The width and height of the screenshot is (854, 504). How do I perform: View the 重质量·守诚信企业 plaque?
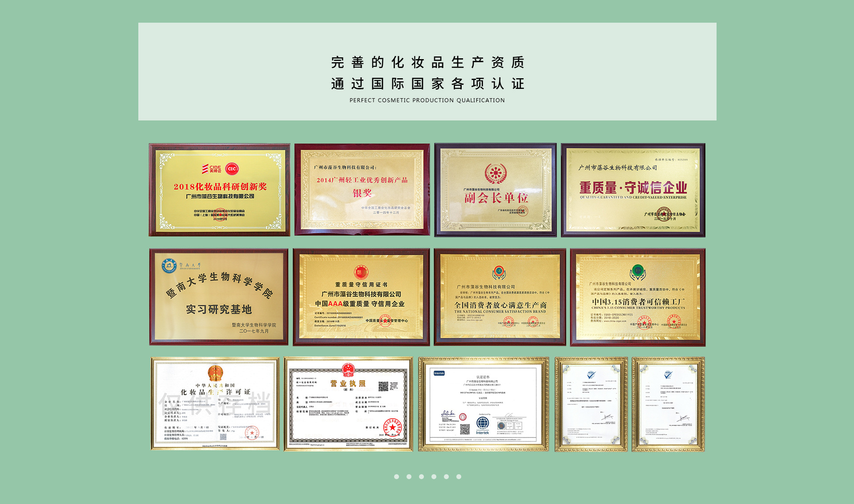point(632,190)
